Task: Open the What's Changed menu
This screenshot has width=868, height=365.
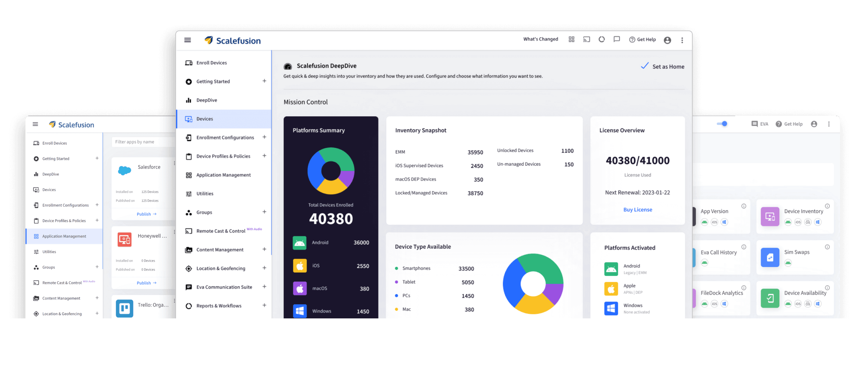Action: [x=540, y=39]
